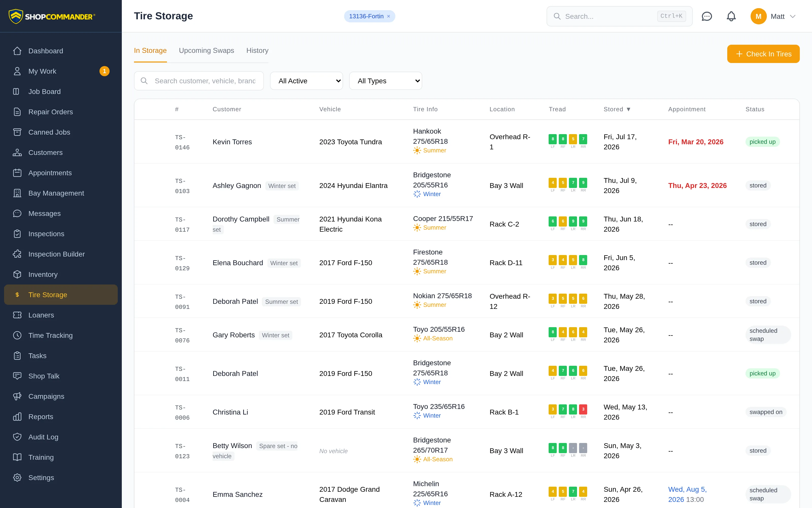Open the Loaners ticket icon
This screenshot has width=812, height=508.
point(17,315)
